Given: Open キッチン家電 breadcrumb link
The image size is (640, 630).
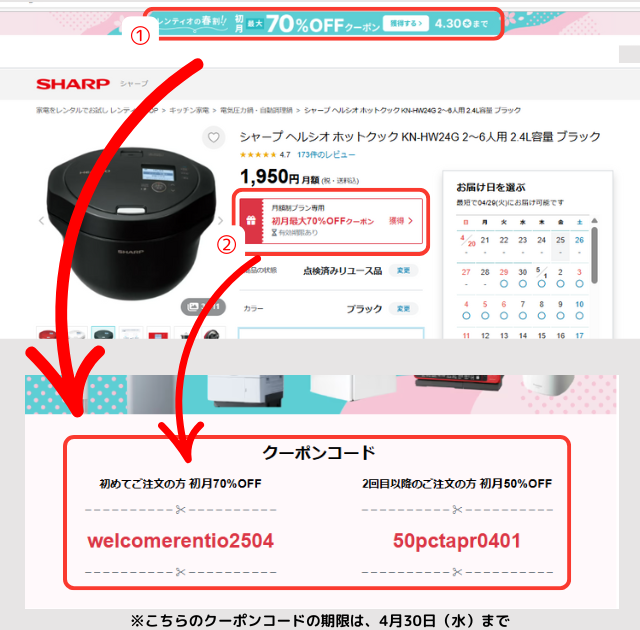Looking at the screenshot, I should 189,110.
